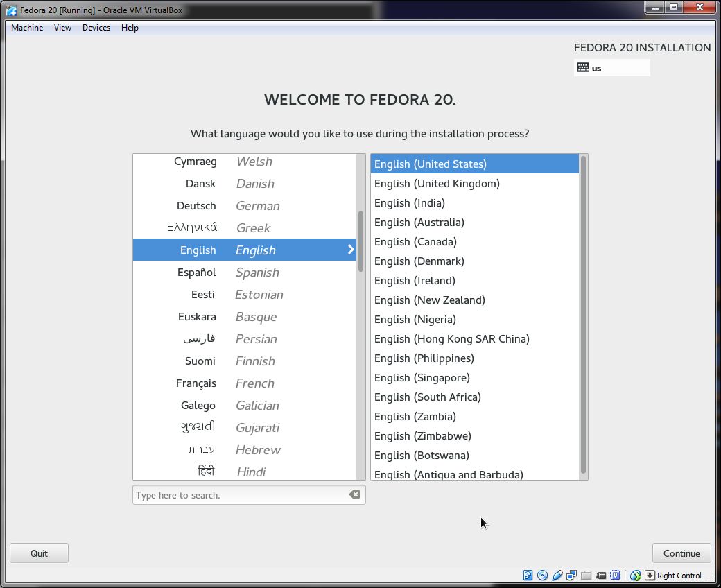This screenshot has height=588, width=721.
Task: Click the optical disc status icon
Action: click(543, 575)
